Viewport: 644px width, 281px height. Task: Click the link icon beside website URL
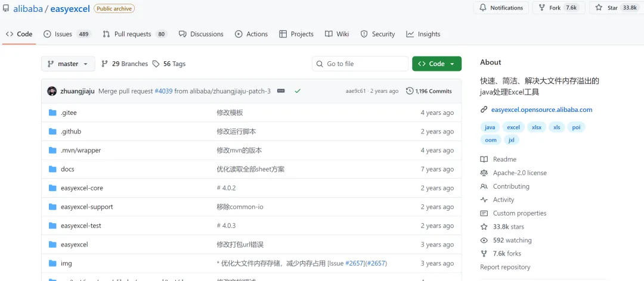tap(484, 110)
